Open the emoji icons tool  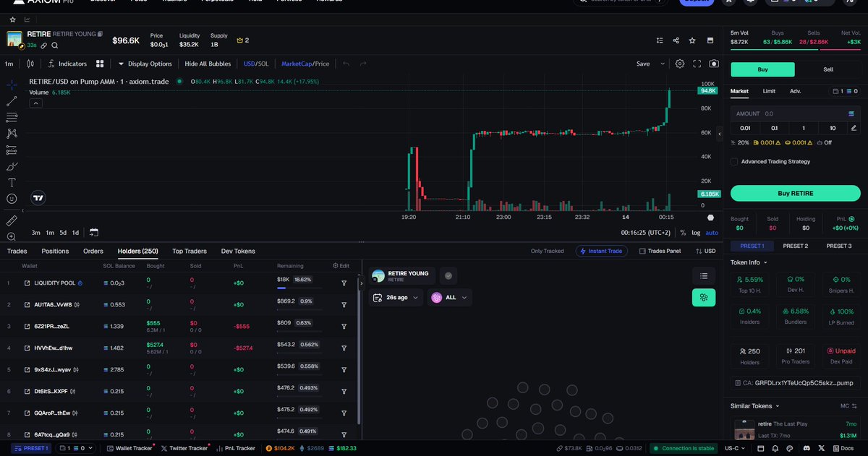[x=12, y=199]
